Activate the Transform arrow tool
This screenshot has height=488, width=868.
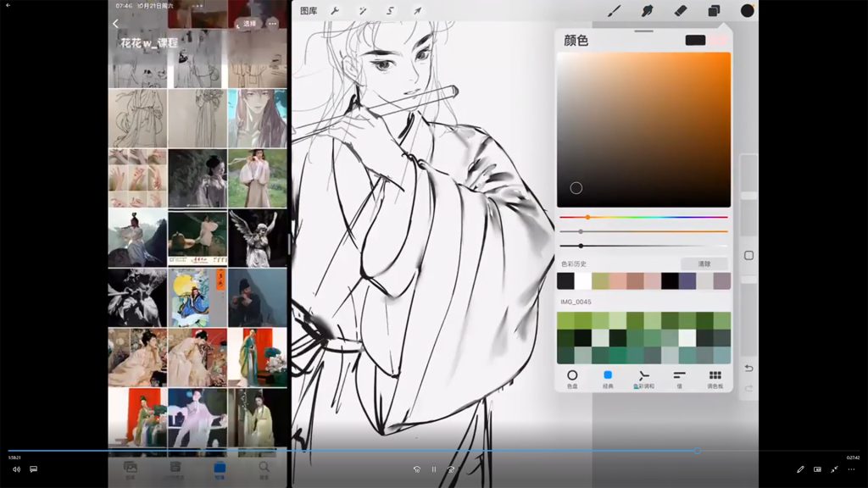point(417,11)
